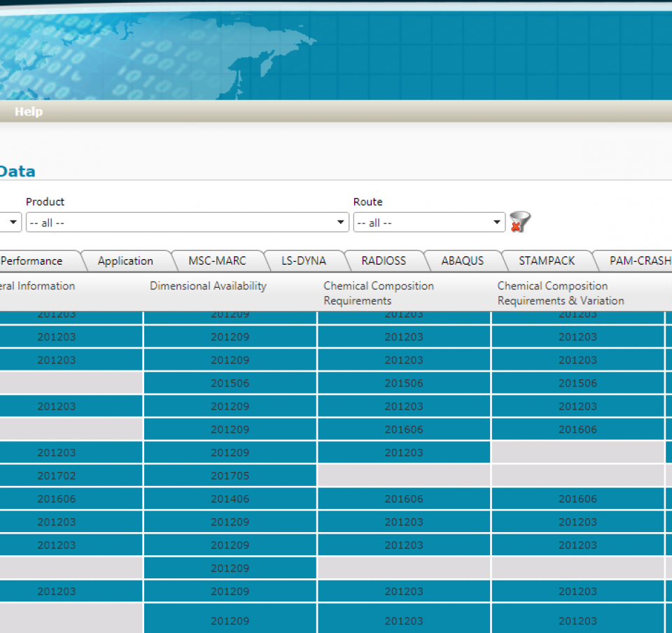
Task: Open the Help menu
Action: [29, 111]
